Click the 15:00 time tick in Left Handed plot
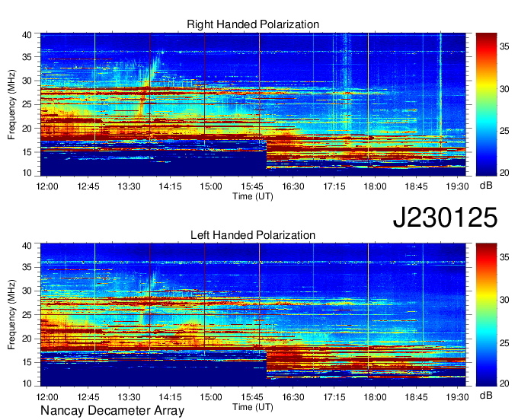Viewport: 518px width, 420px height. click(x=211, y=397)
